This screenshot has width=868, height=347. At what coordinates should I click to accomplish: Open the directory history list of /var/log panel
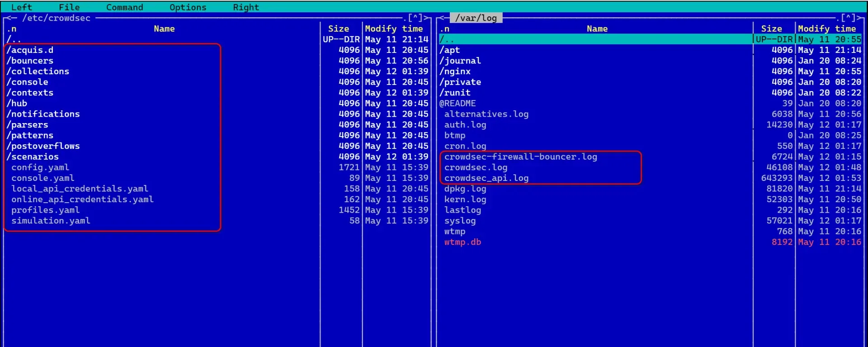(849, 18)
